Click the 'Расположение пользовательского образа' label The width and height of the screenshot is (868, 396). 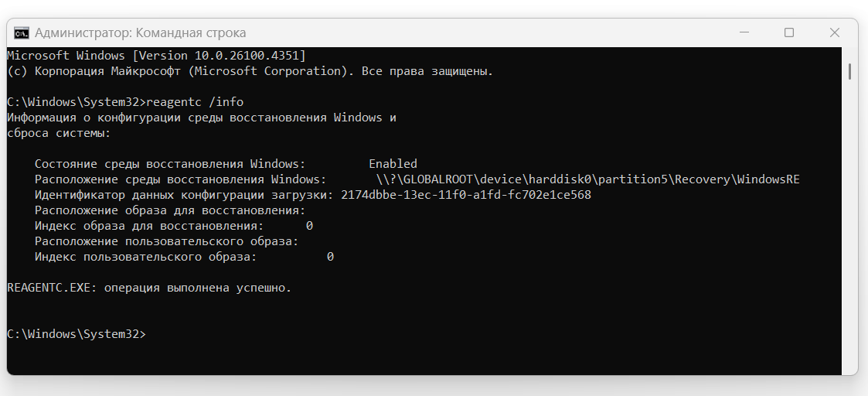click(167, 241)
